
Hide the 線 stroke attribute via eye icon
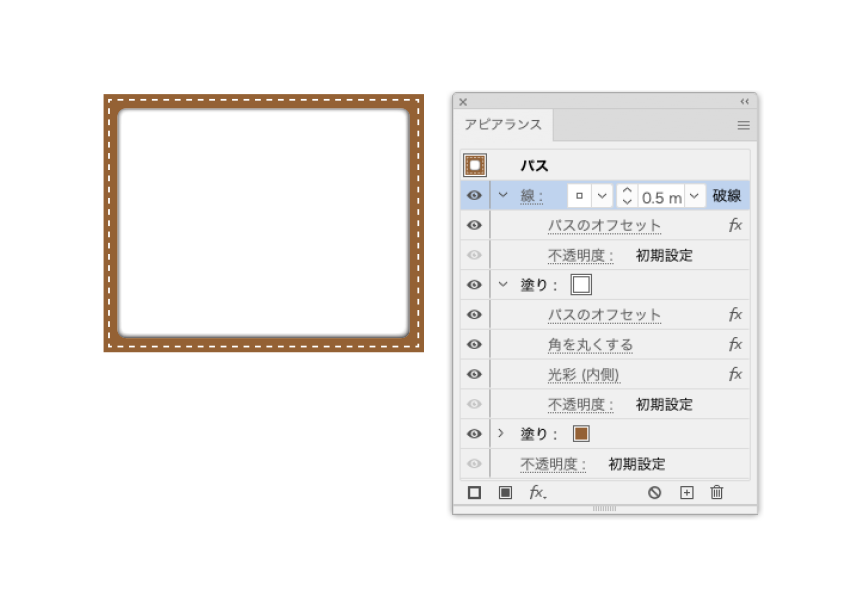(474, 196)
